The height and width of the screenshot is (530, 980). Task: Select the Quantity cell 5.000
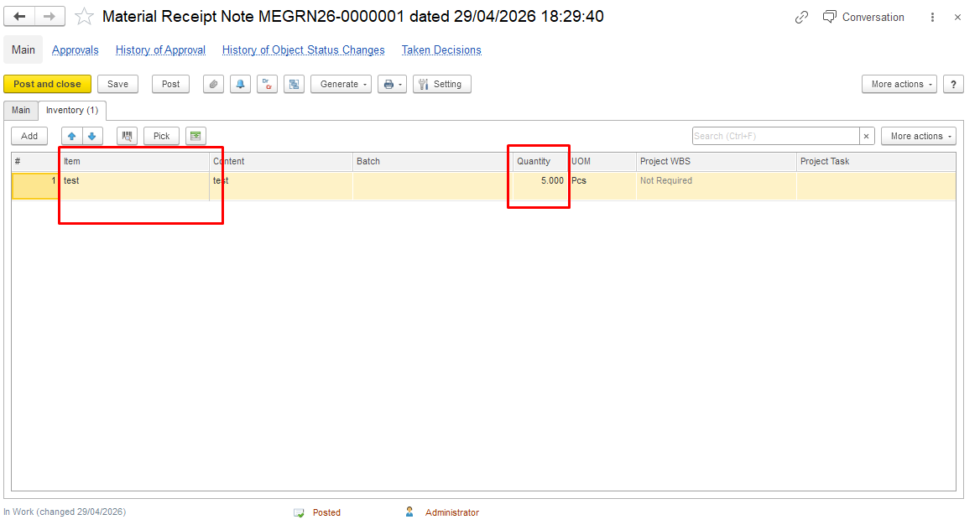pos(540,180)
